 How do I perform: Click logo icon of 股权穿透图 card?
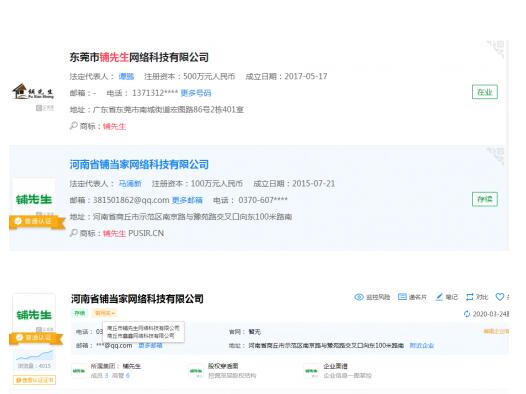click(196, 371)
